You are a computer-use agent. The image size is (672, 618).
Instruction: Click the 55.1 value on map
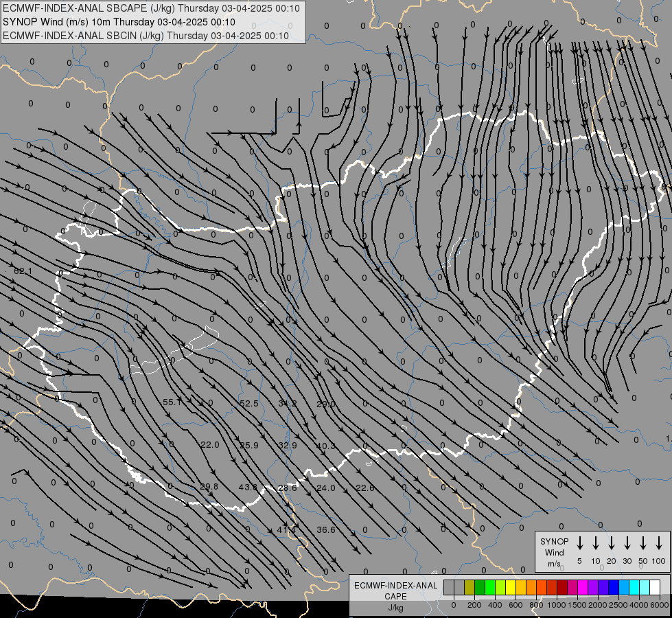172,402
